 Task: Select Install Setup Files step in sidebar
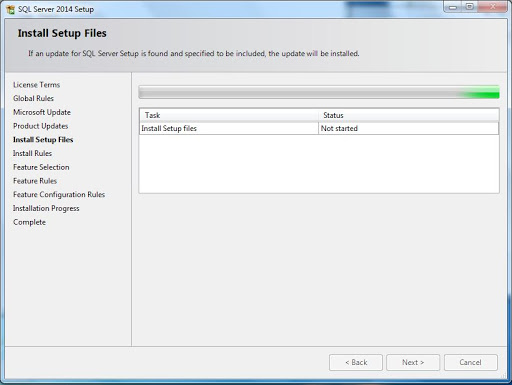(x=43, y=140)
